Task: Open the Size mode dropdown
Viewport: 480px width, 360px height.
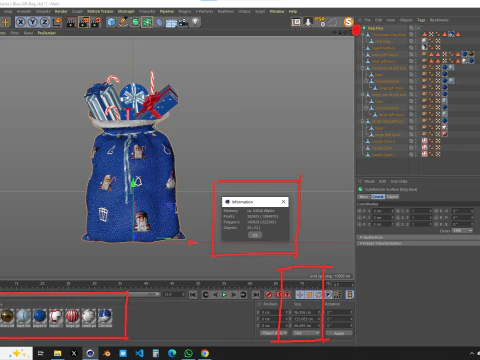Action: tap(306, 333)
